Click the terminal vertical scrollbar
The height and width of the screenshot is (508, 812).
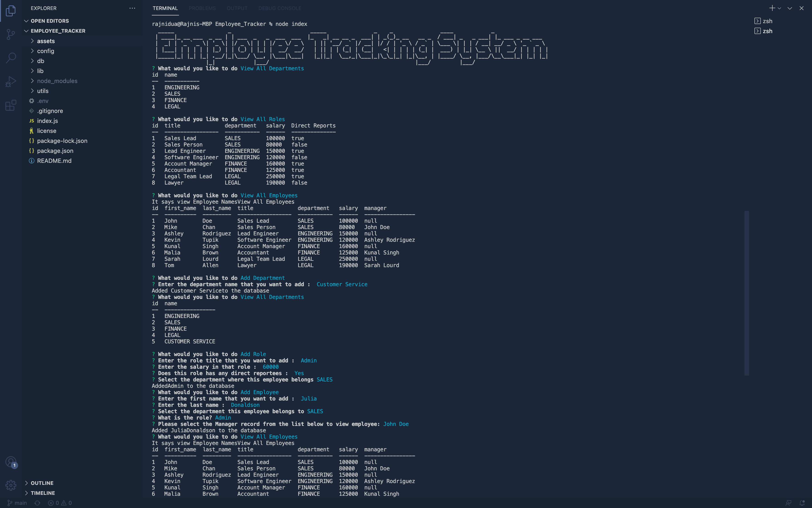[x=747, y=293]
